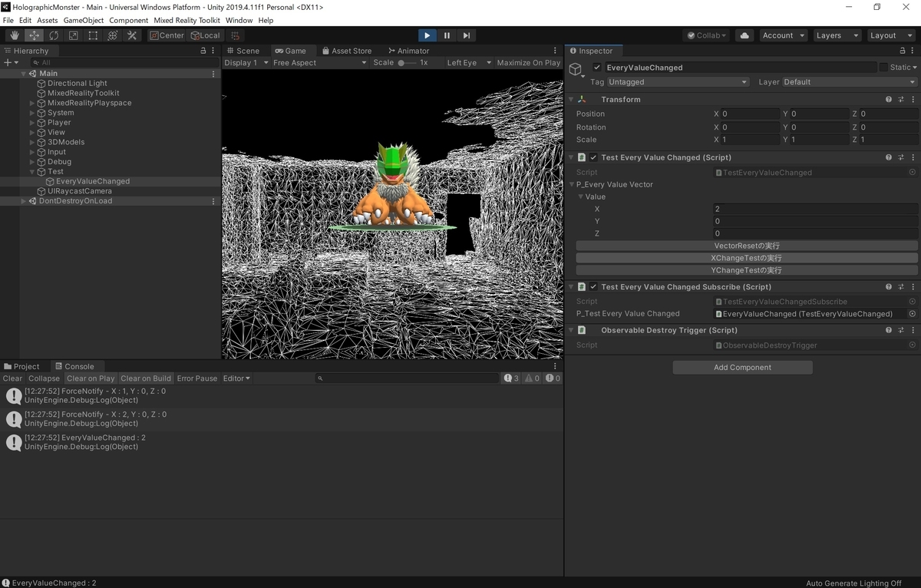The width and height of the screenshot is (921, 588).
Task: Toggle Collapse in Console
Action: click(x=44, y=378)
